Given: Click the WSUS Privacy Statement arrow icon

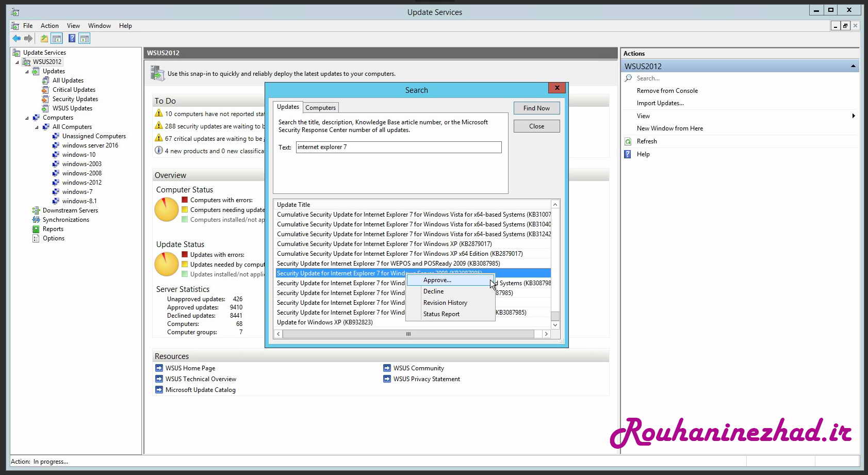Looking at the screenshot, I should coord(387,379).
